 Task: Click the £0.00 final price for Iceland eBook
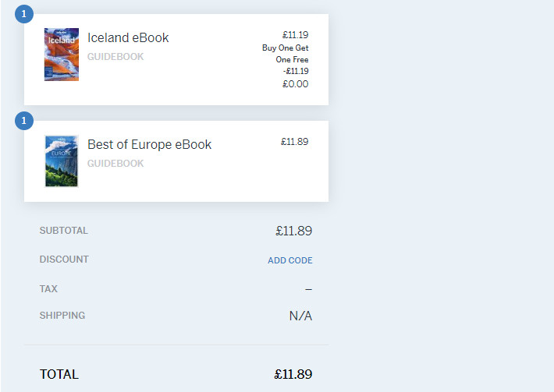295,84
